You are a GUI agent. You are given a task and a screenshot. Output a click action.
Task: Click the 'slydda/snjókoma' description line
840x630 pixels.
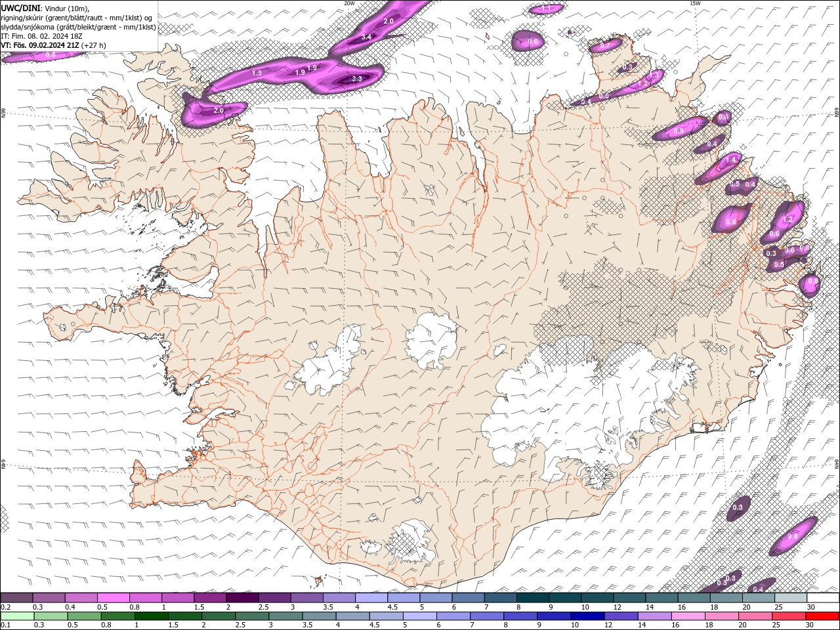point(78,27)
